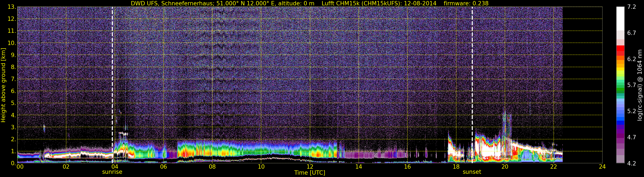Click colorbar tick value 7.2
Viewport: 644px width, 177px height.
click(632, 7)
